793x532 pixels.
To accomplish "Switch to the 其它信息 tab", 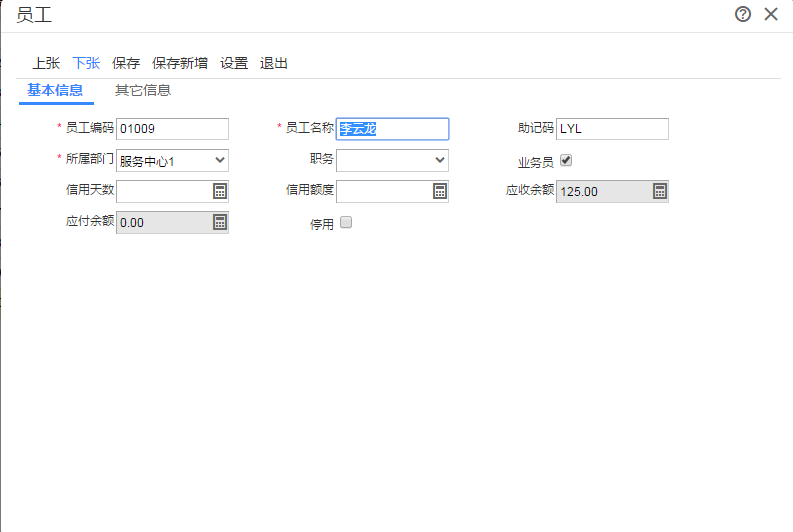I will tap(143, 90).
